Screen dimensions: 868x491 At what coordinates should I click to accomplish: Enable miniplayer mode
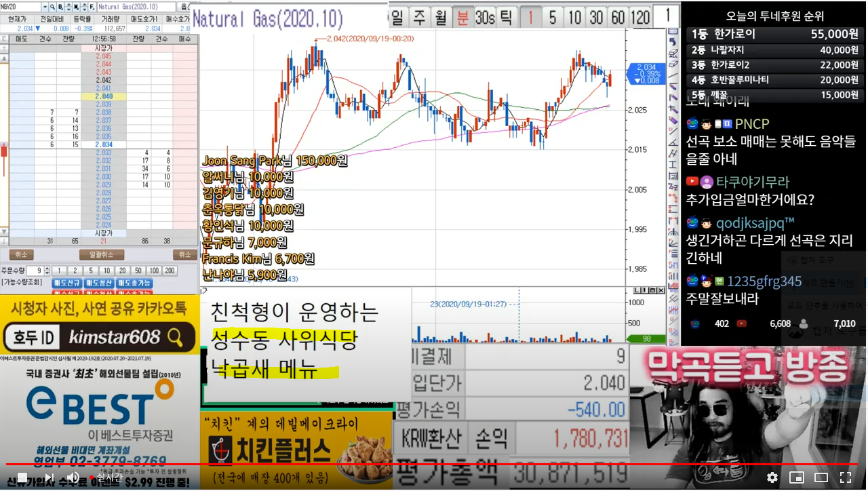click(x=797, y=477)
